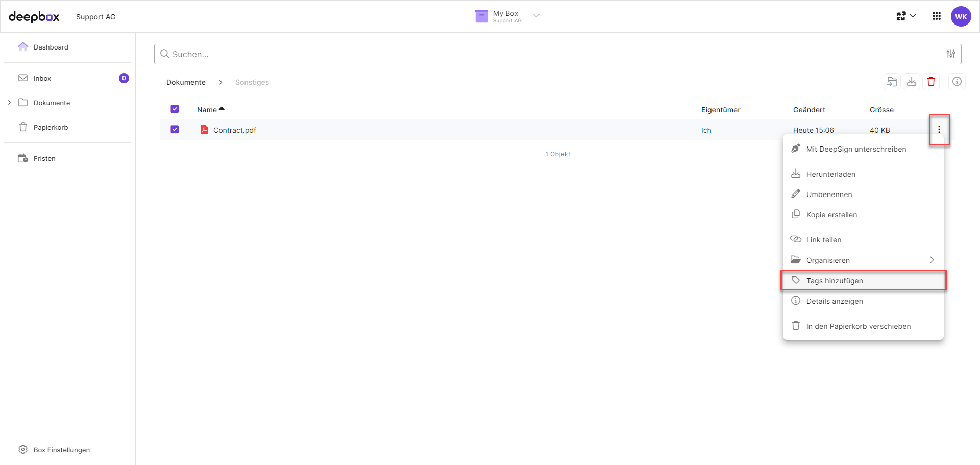Click the Geändert column header
980x465 pixels.
(809, 110)
